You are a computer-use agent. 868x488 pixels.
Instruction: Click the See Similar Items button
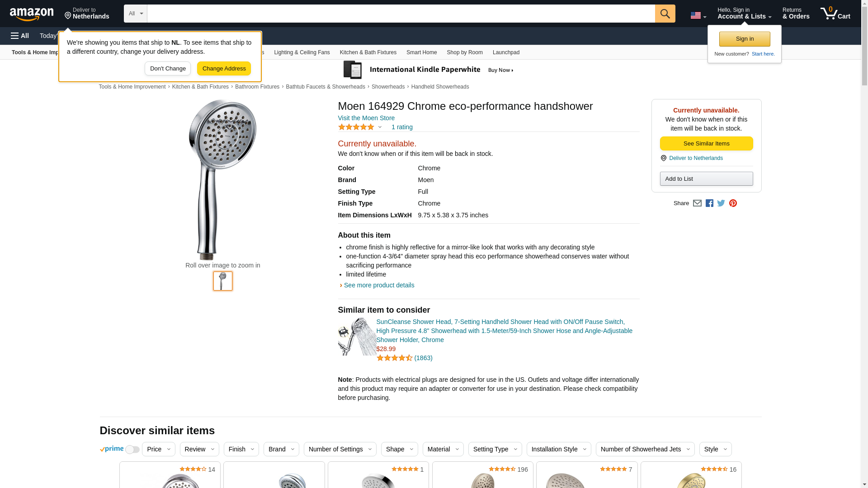coord(706,144)
